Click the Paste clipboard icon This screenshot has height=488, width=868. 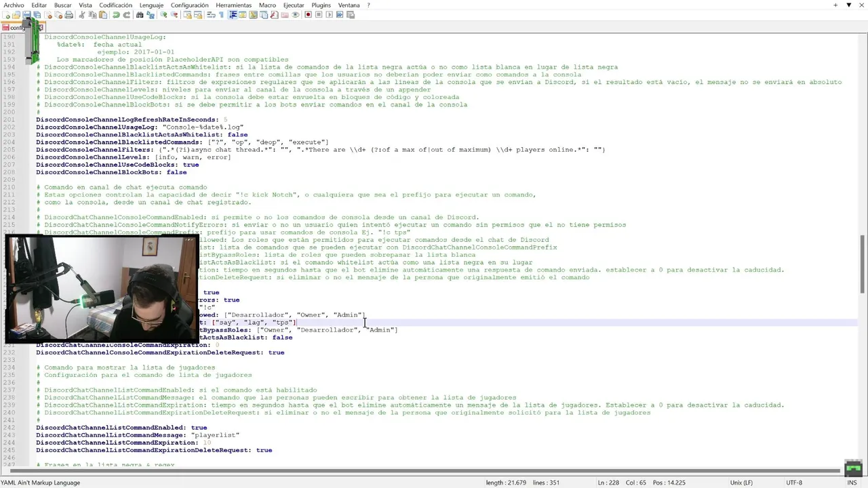[103, 14]
